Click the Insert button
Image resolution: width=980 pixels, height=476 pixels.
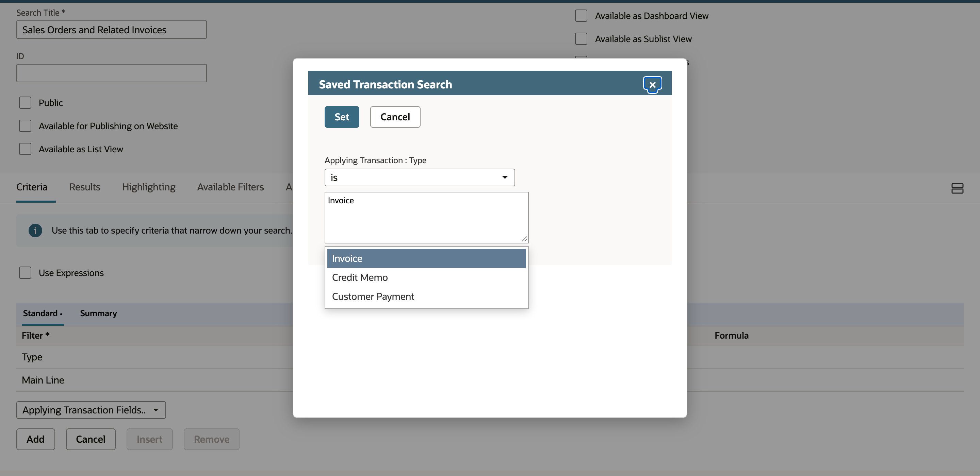coord(149,439)
